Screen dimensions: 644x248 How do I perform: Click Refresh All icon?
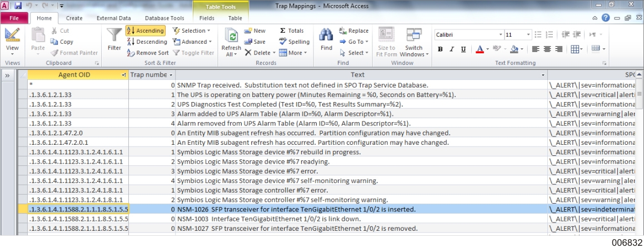pyautogui.click(x=231, y=42)
